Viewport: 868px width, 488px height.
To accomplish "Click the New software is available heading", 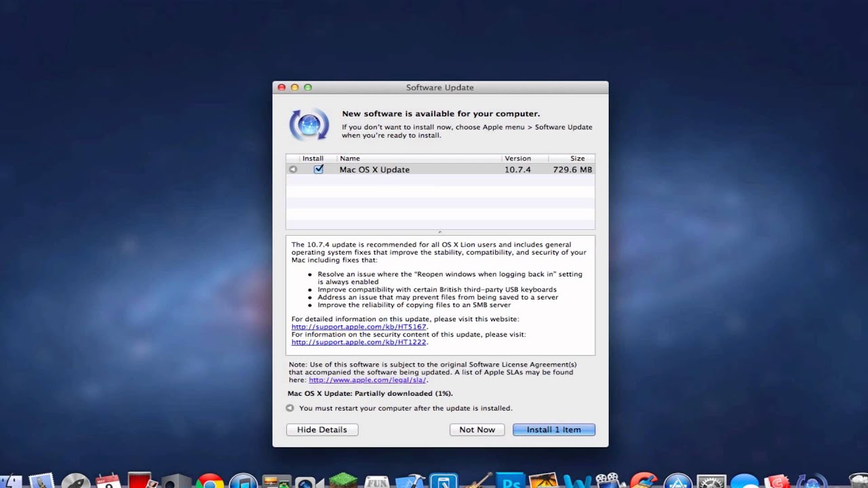I will tap(441, 114).
